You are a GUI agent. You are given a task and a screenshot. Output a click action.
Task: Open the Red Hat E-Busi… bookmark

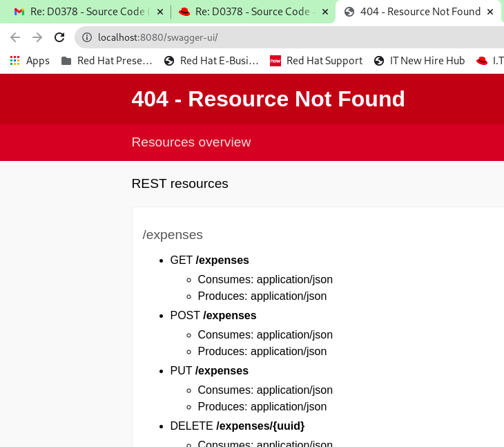click(x=211, y=61)
